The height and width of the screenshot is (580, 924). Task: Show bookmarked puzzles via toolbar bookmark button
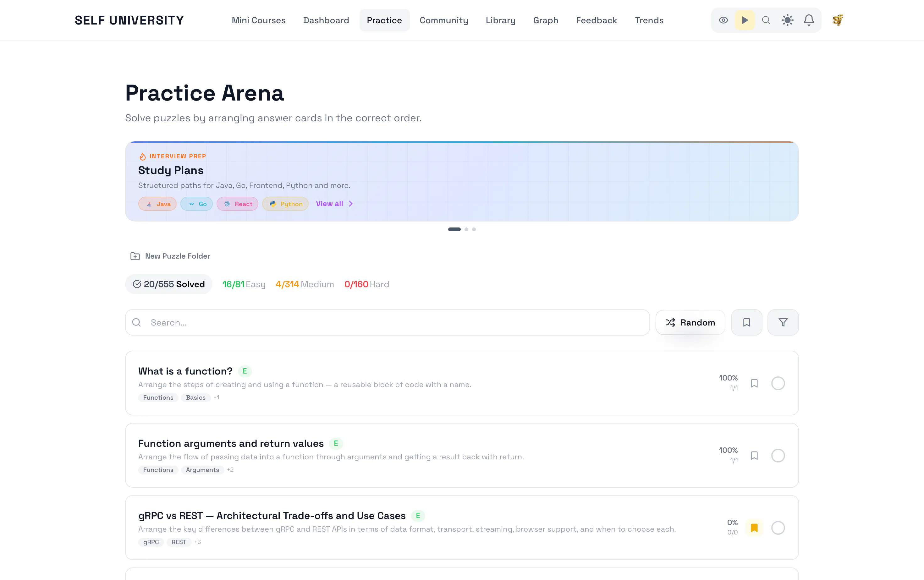[746, 323]
